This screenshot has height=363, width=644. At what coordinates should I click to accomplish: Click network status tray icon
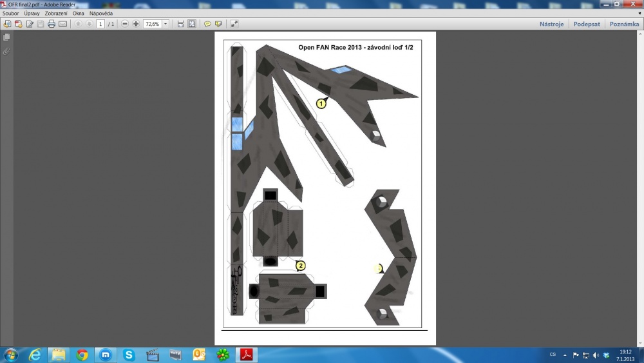click(x=585, y=355)
